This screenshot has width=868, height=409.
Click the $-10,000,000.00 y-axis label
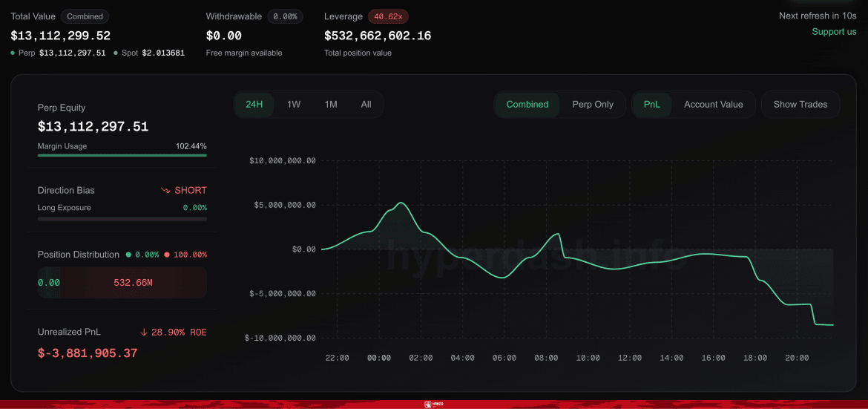point(280,338)
